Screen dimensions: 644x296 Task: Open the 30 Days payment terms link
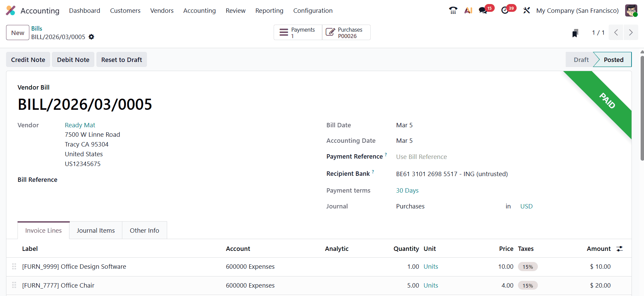(407, 190)
